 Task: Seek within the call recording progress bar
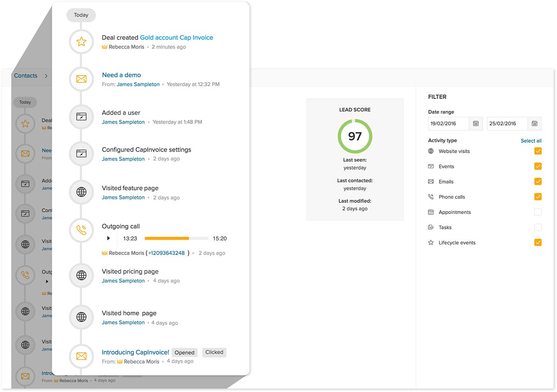(x=177, y=238)
